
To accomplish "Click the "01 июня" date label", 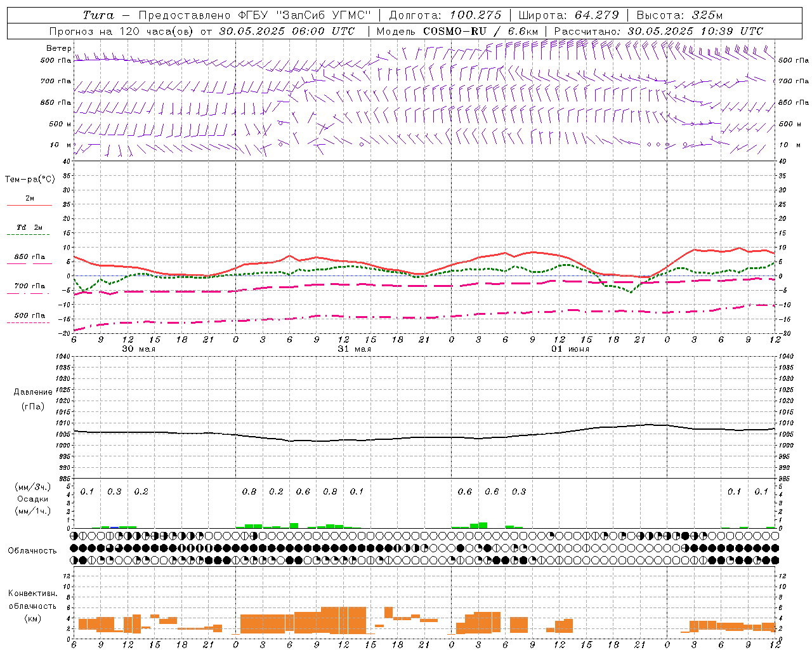I will click(x=570, y=348).
